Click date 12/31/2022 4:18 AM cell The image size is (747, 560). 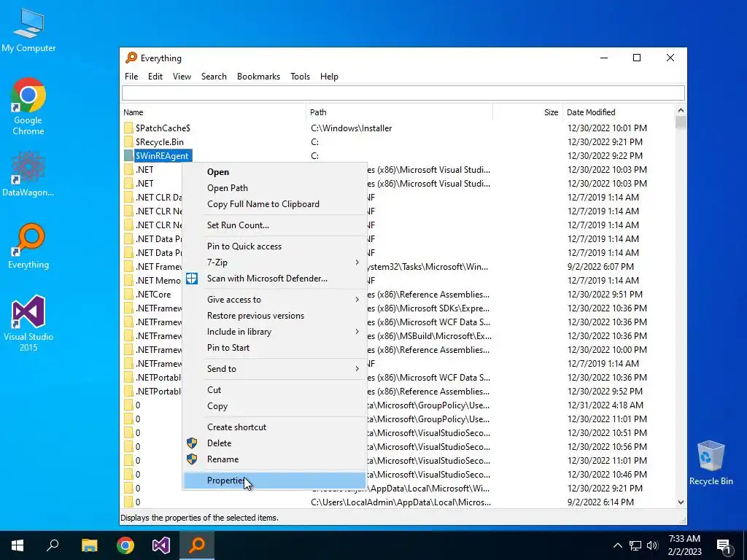[x=605, y=405]
